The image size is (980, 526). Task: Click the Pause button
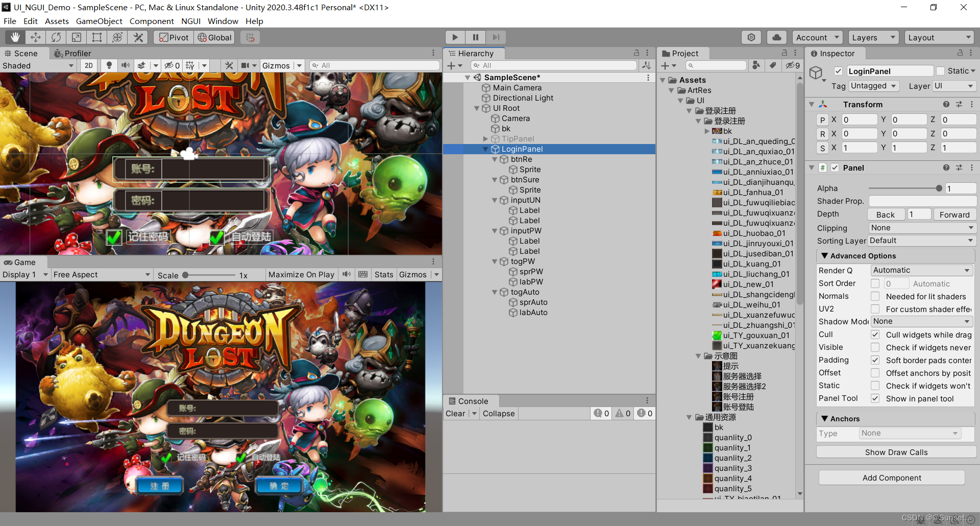click(x=475, y=37)
